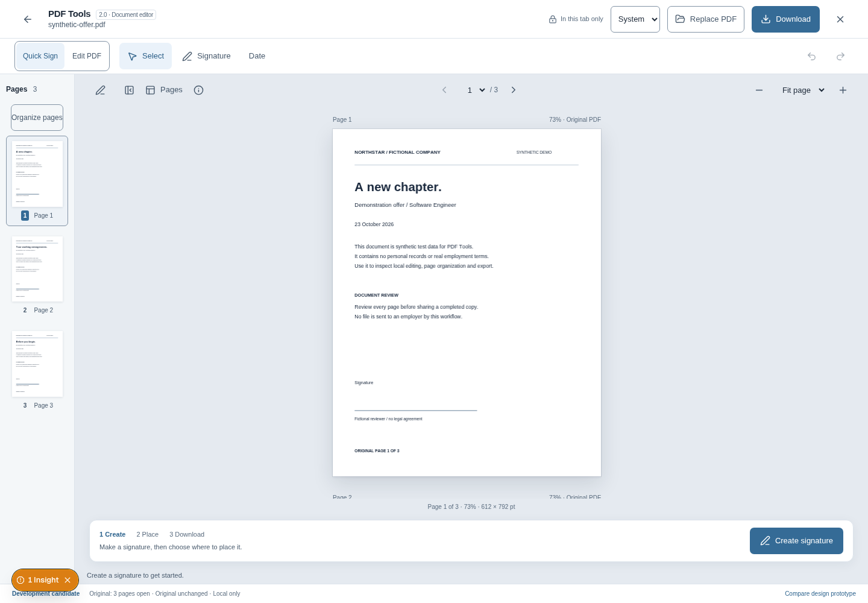This screenshot has width=868, height=603.
Task: Switch to Quick Sign mode
Action: click(40, 56)
